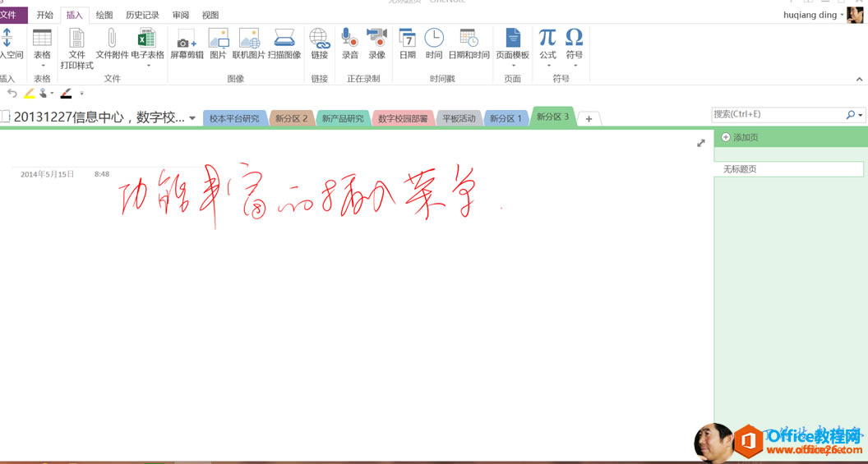The height and width of the screenshot is (464, 868).
Task: Open the 校本平台研究 section tab
Action: pos(235,118)
